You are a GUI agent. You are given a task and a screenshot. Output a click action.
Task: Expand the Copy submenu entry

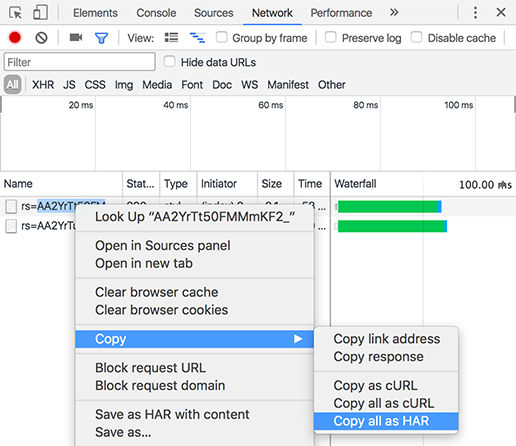[x=195, y=339]
